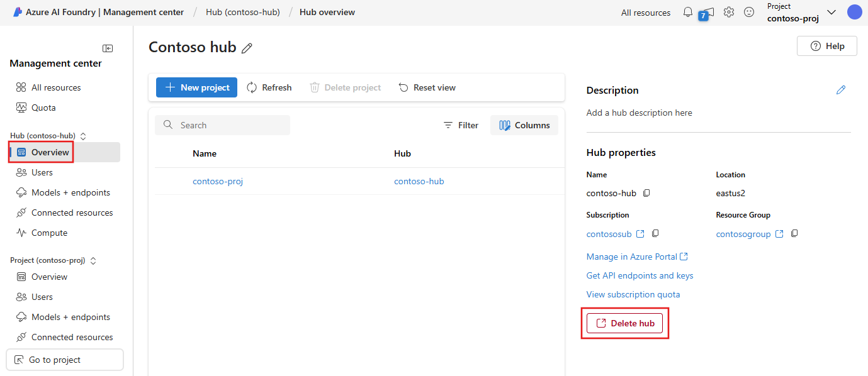Viewport: 868px width, 376px height.
Task: Open the settings gear icon
Action: pyautogui.click(x=729, y=12)
